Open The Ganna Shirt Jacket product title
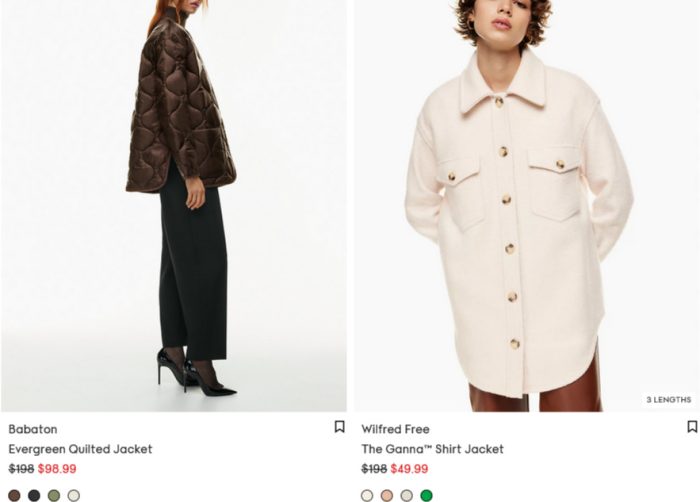Viewport: 700px width, 502px height. pos(433,449)
